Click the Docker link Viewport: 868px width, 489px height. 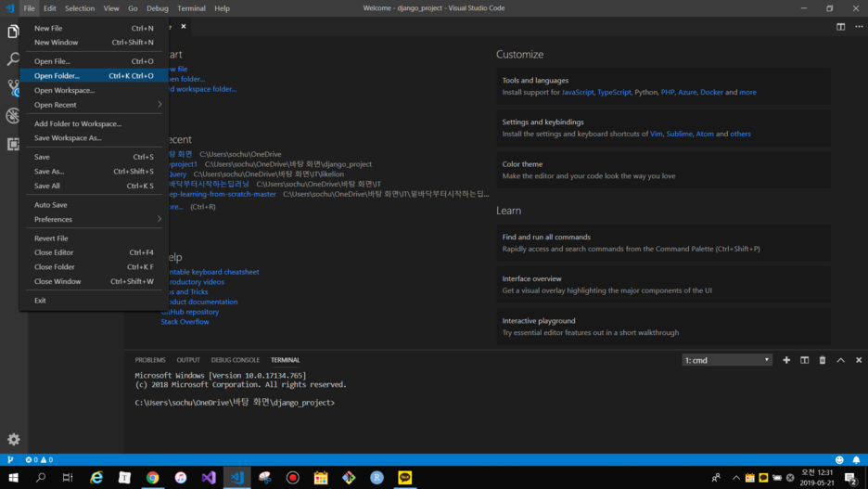[711, 93]
